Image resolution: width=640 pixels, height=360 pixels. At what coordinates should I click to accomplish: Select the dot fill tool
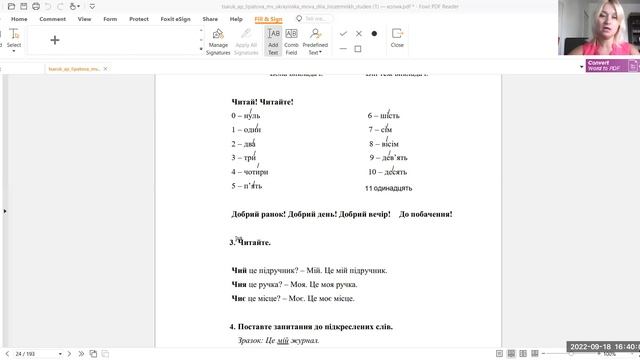374,34
